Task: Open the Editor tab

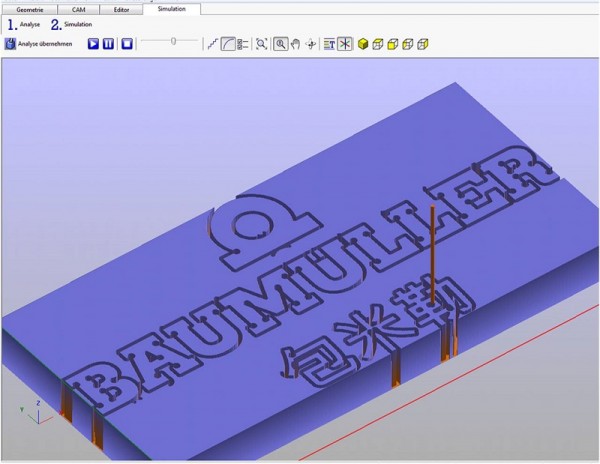Action: [x=121, y=10]
